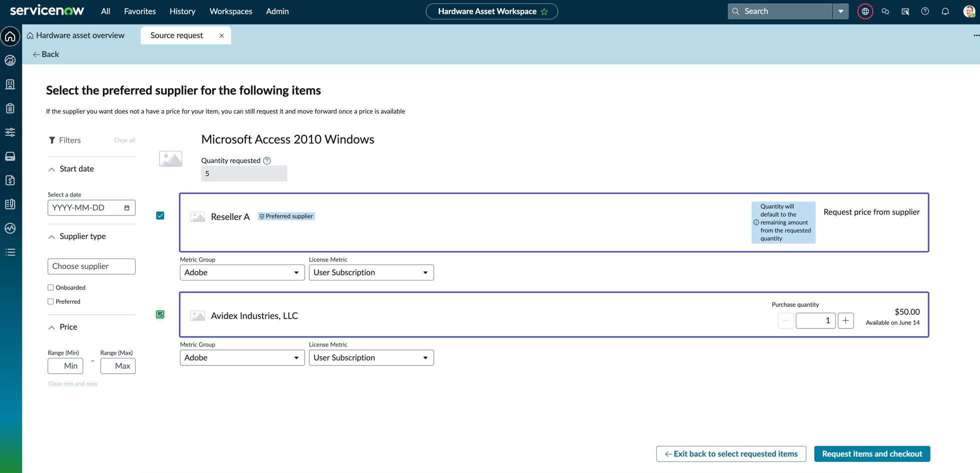Open the sliders settings icon in the sidebar
Image resolution: width=980 pixels, height=473 pixels.
pos(11,132)
